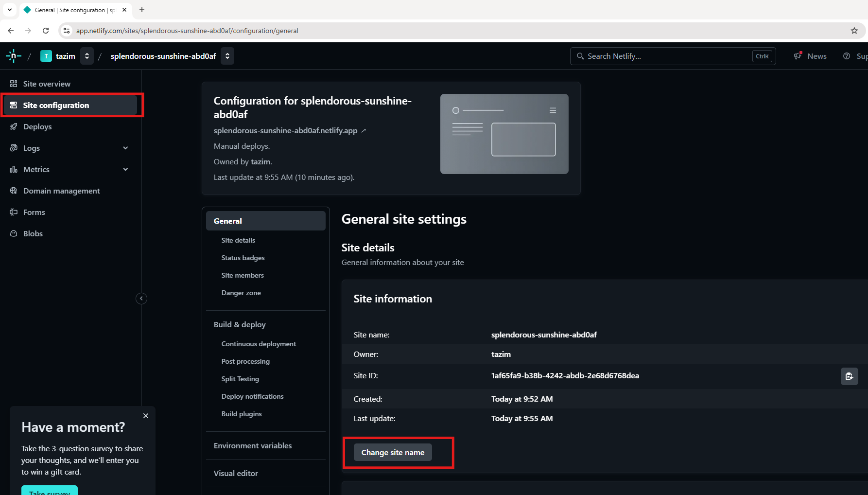Image resolution: width=868 pixels, height=495 pixels.
Task: Collapse the sidebar with arrow button
Action: click(x=141, y=299)
